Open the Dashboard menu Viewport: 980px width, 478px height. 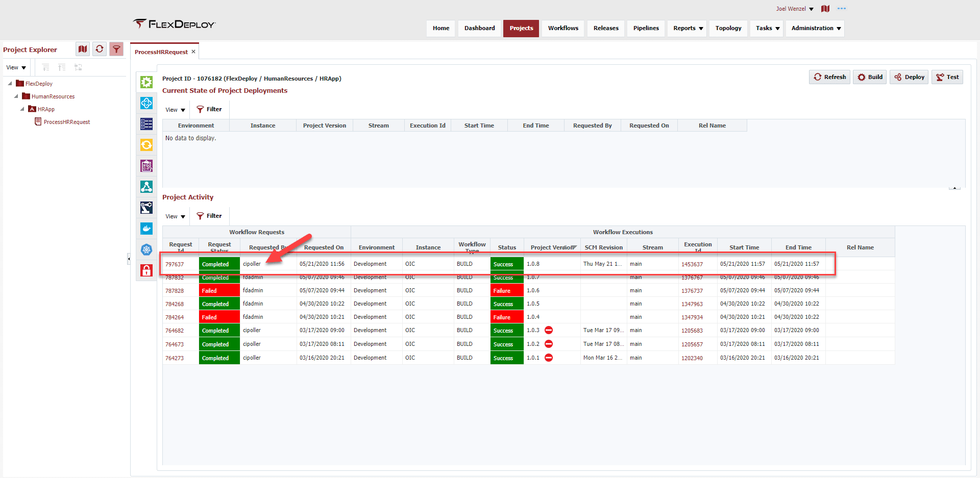tap(480, 28)
